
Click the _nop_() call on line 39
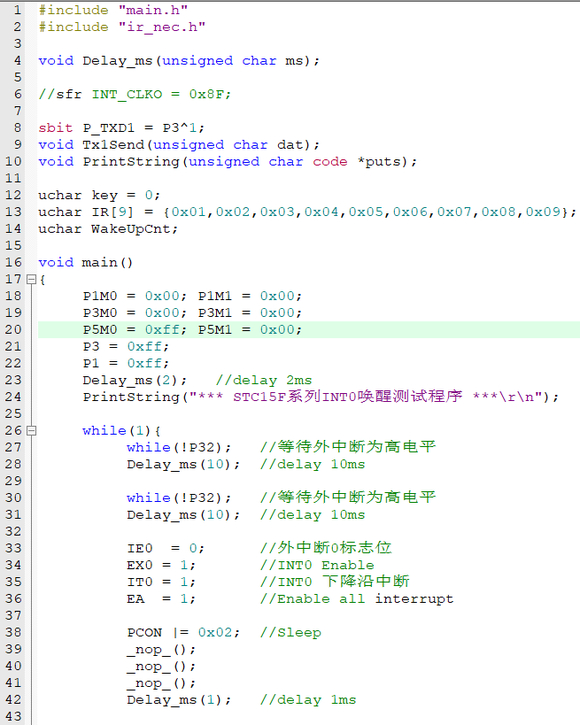pos(161,649)
